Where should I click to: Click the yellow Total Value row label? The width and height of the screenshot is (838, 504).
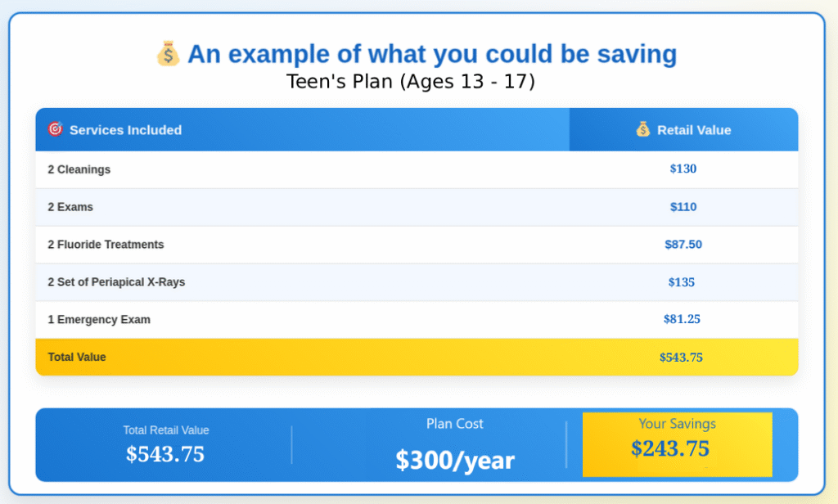tap(77, 358)
